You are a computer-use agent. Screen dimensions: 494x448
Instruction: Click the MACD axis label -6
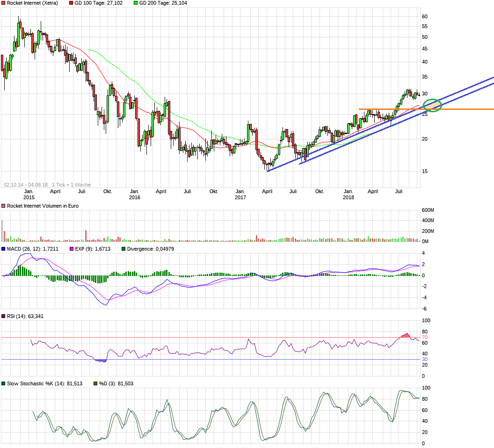coord(424,309)
